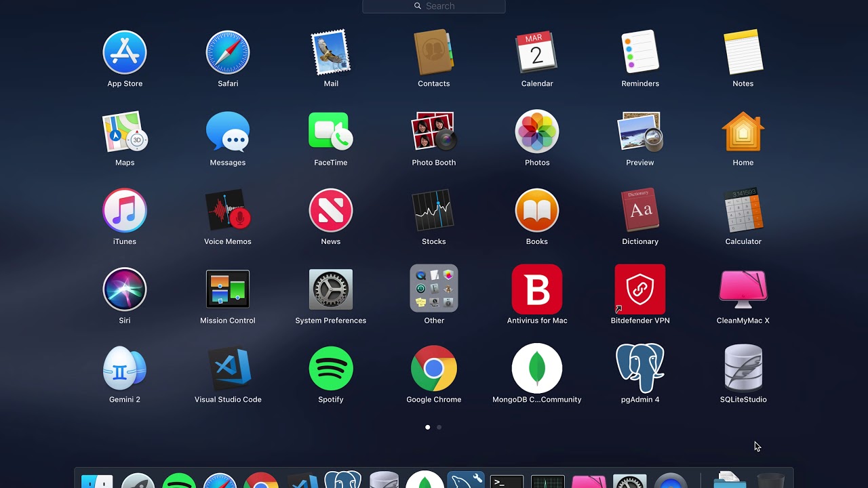
Task: Go to the second Launchpad page dot
Action: (x=439, y=427)
